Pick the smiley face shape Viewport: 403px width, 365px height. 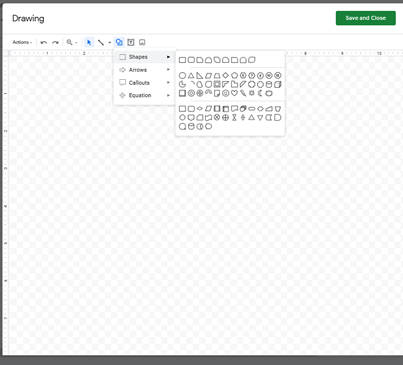[226, 93]
